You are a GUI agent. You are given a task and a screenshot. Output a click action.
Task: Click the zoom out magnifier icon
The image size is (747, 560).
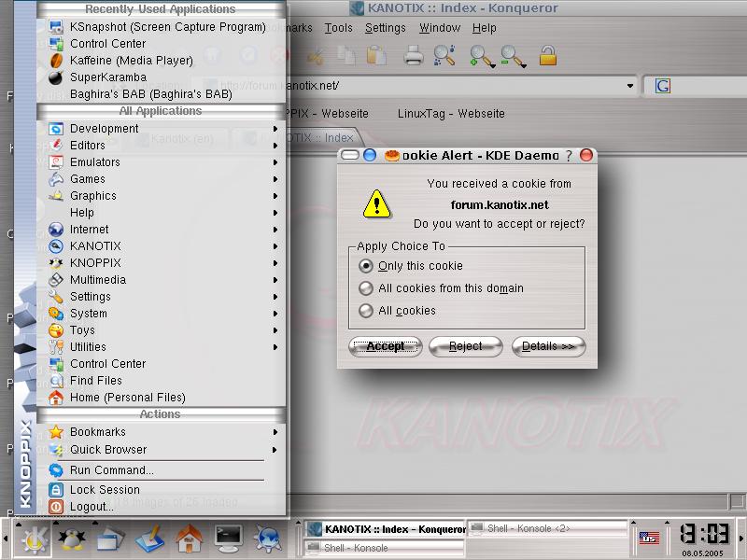click(x=513, y=56)
